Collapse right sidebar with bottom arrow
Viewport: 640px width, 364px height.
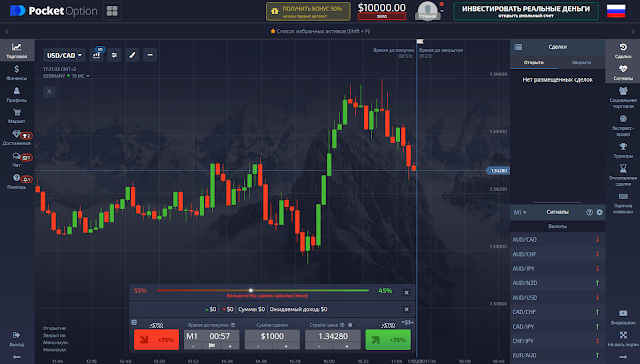pos(623,357)
